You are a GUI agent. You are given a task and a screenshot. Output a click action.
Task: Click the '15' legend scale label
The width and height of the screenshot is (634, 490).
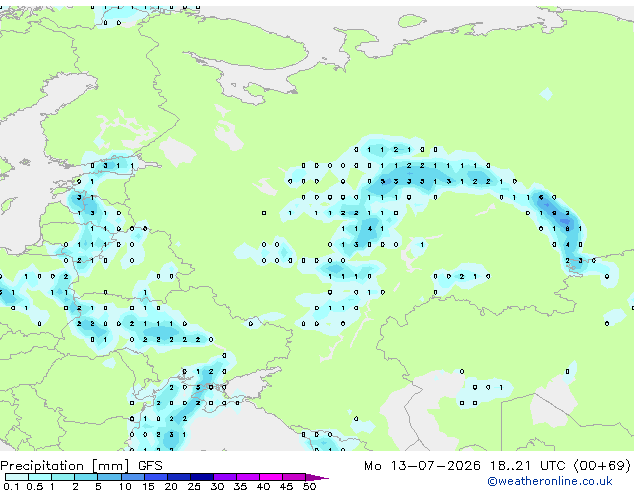[x=148, y=486]
